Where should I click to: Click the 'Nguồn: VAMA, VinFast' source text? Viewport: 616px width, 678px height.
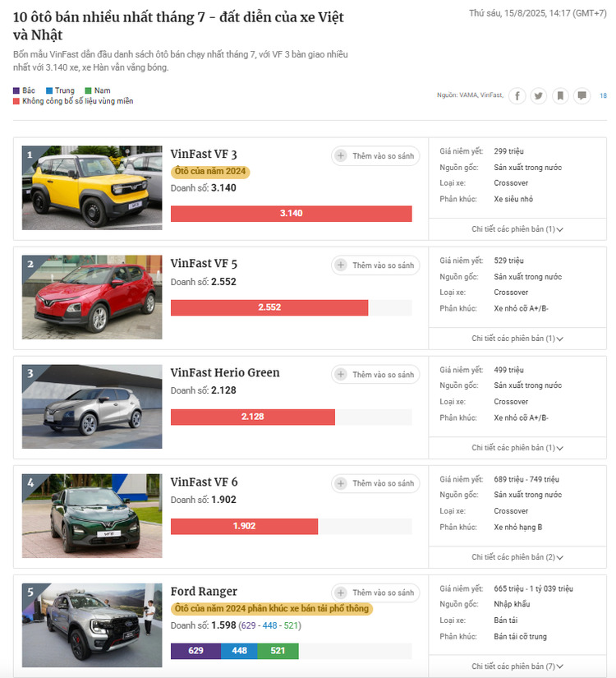coord(471,95)
